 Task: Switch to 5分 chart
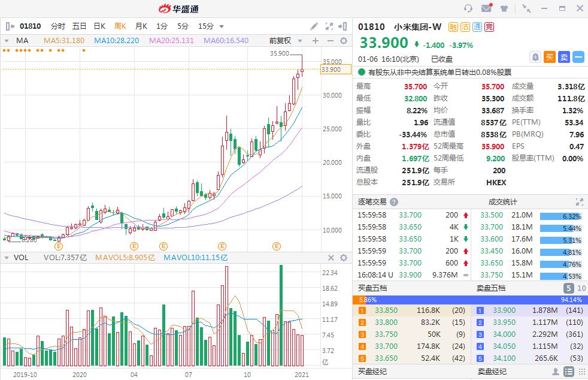[183, 26]
